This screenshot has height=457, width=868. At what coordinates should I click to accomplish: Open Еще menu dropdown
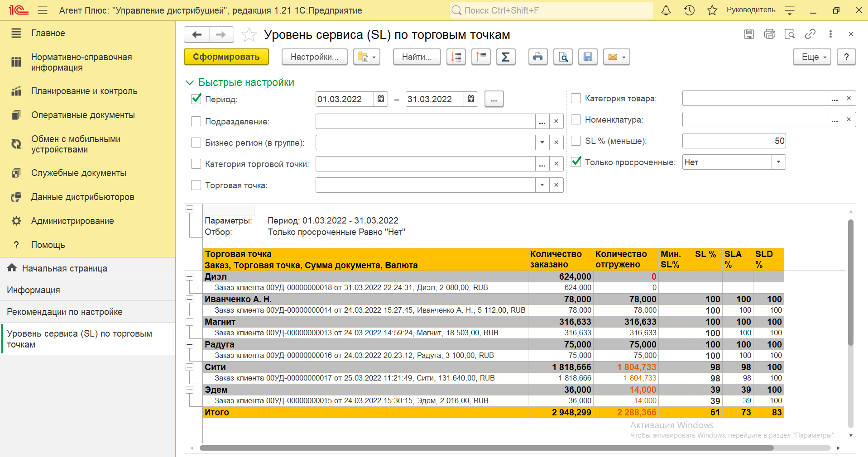(812, 57)
